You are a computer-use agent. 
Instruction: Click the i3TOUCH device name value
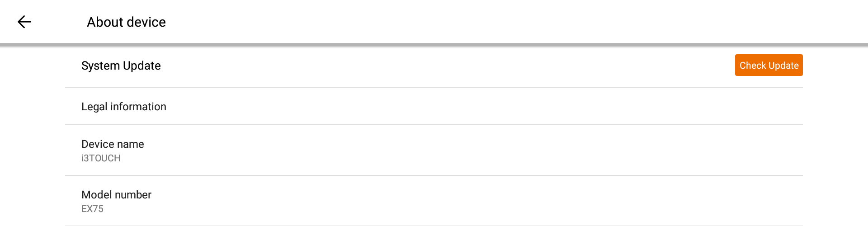tap(101, 158)
